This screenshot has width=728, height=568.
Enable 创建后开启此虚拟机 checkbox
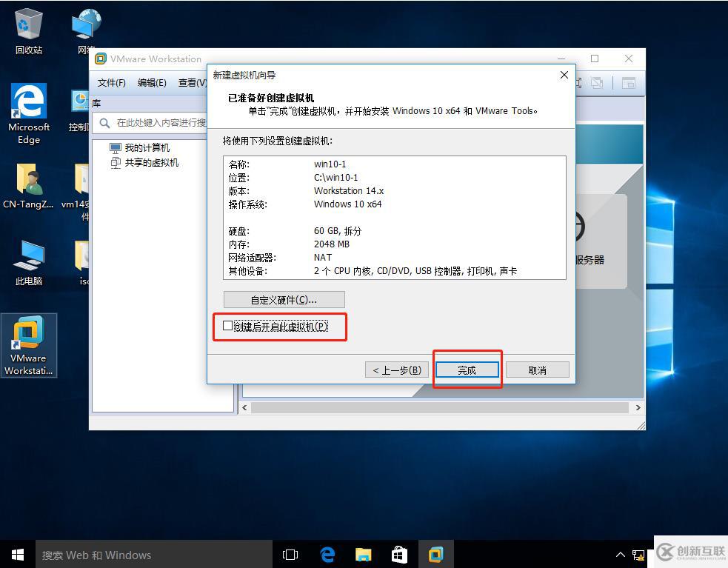[x=228, y=326]
